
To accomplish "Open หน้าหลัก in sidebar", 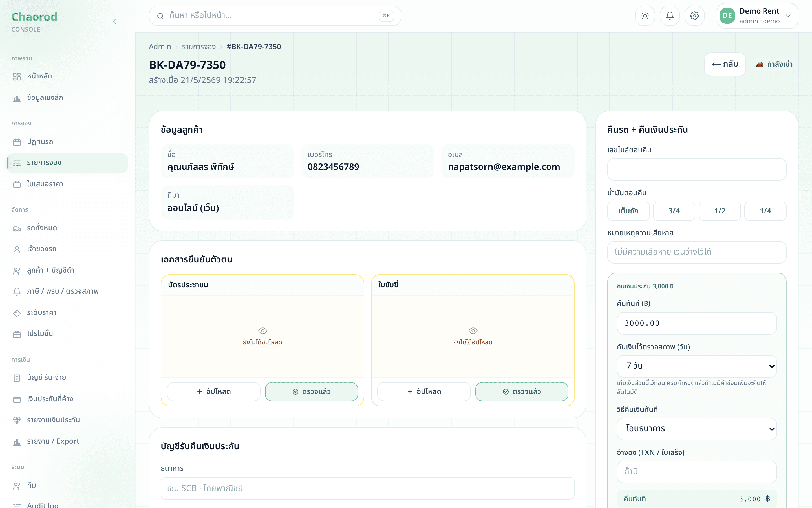I will click(x=67, y=76).
